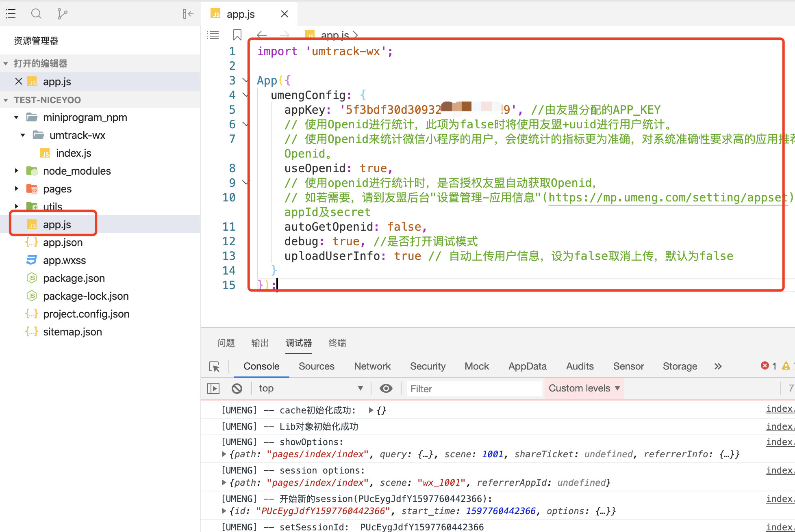The height and width of the screenshot is (532, 795).
Task: Expand the pages folder
Action: pos(16,189)
